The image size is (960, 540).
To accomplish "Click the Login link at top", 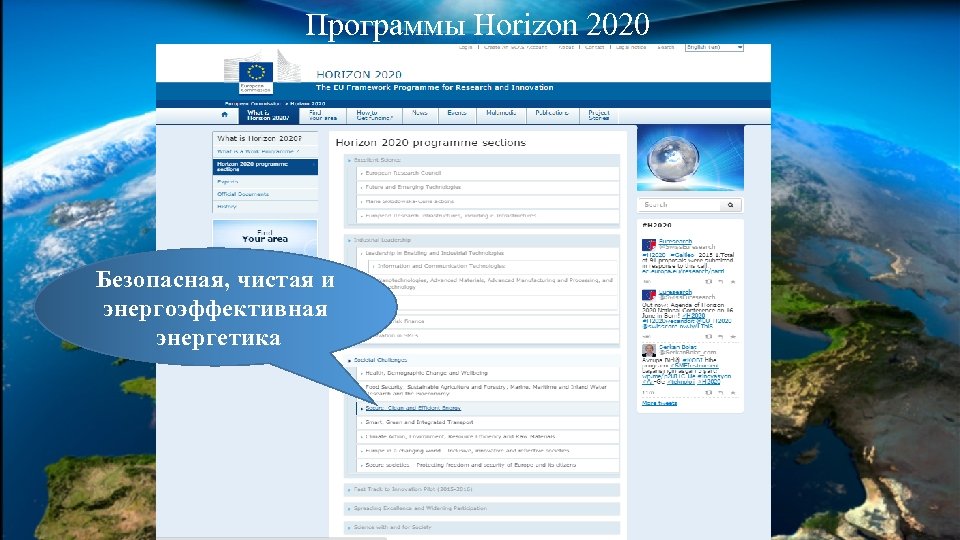I will (x=465, y=47).
